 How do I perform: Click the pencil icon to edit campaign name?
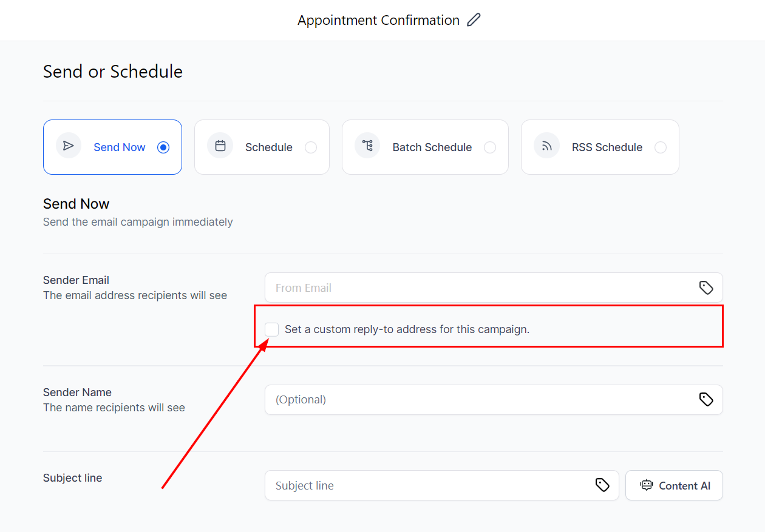[474, 20]
